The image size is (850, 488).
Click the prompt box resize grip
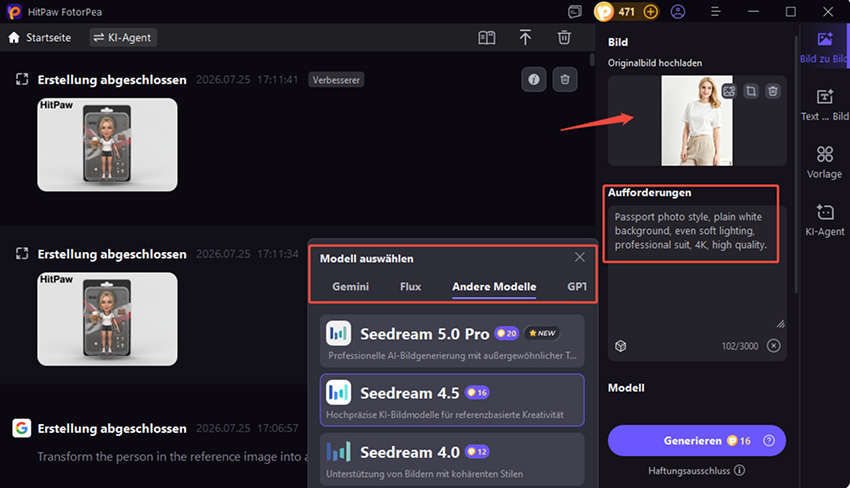[x=780, y=324]
